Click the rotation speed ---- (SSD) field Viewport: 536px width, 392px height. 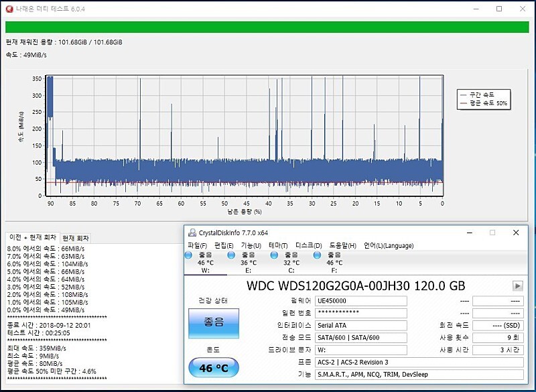point(498,326)
